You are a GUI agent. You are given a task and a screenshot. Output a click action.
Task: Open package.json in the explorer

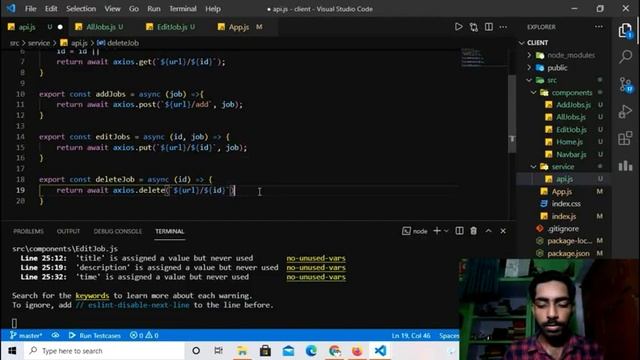coord(568,253)
